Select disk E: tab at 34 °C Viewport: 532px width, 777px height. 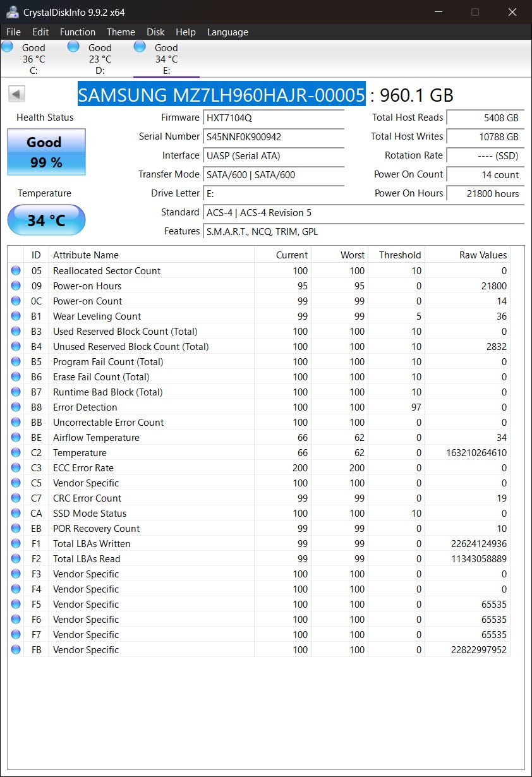point(166,59)
